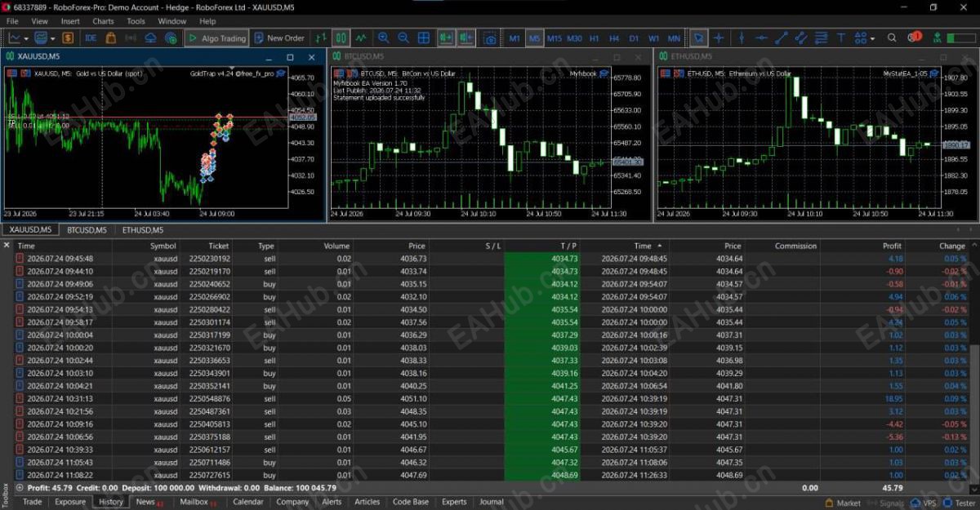
Task: Select MN timeframe
Action: (674, 38)
